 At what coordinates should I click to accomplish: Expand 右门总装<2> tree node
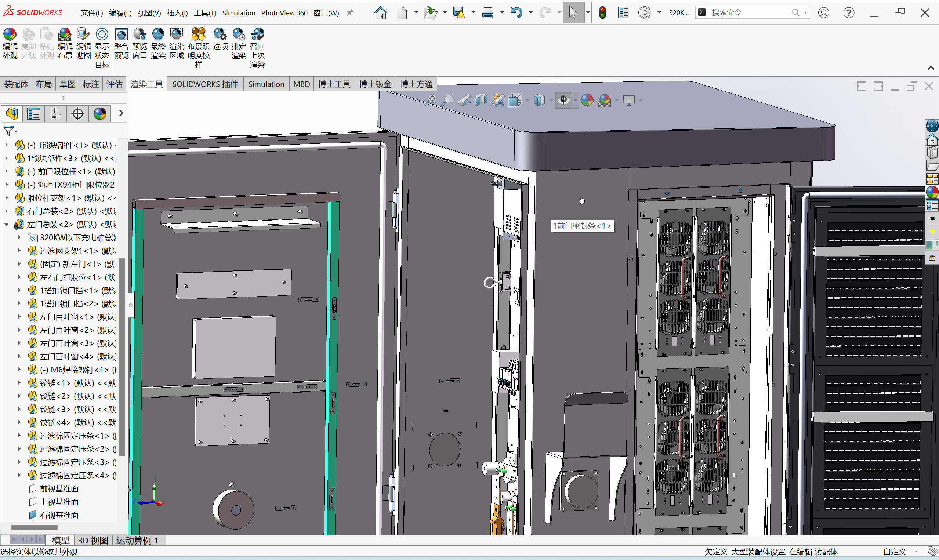click(x=6, y=211)
